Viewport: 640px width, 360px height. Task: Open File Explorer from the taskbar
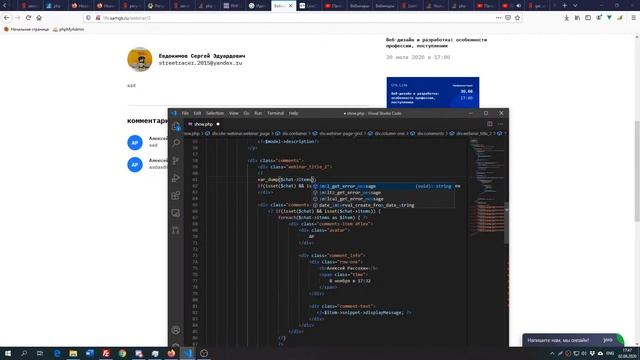73,353
